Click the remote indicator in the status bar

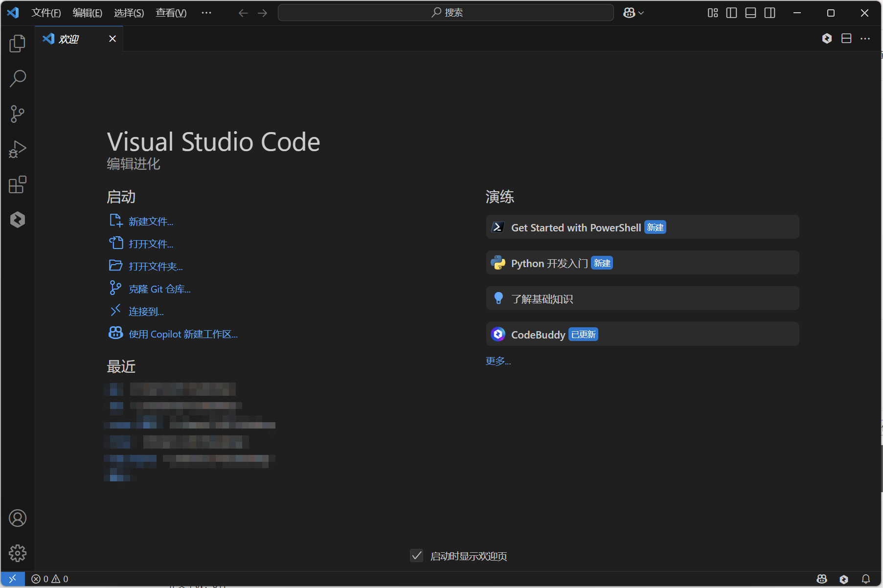pyautogui.click(x=13, y=579)
